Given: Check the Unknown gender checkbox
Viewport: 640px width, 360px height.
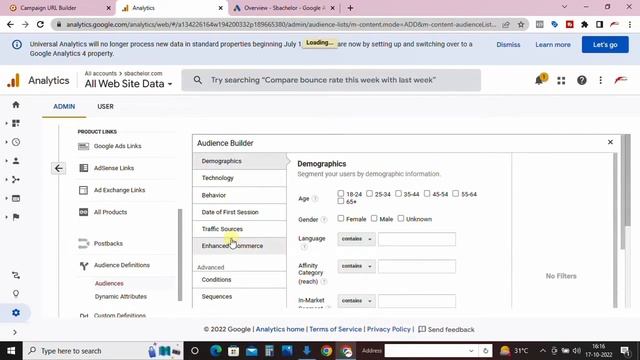Looking at the screenshot, I should pos(401,218).
